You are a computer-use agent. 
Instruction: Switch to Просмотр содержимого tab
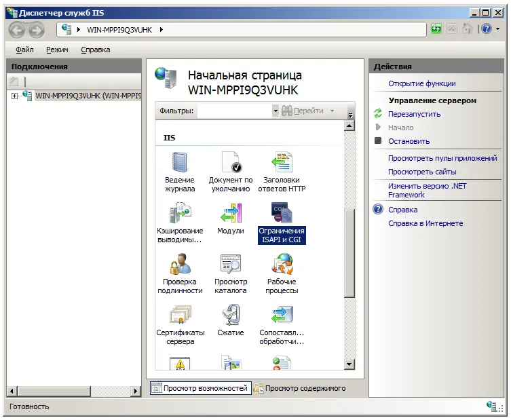point(300,388)
